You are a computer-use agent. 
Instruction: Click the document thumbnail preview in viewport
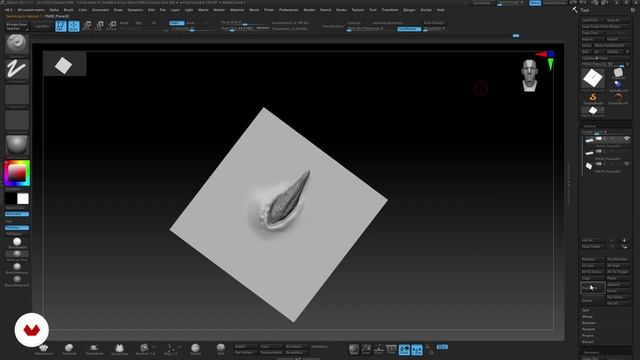click(x=64, y=65)
